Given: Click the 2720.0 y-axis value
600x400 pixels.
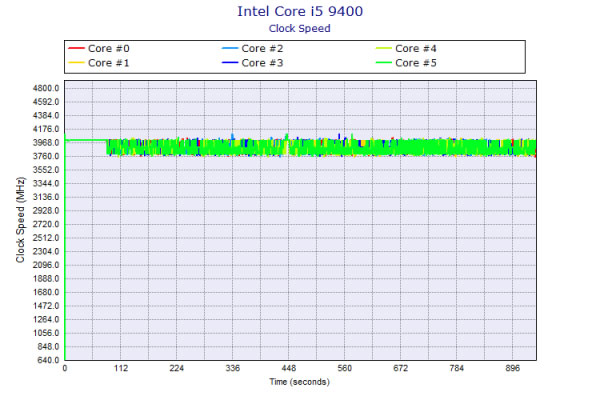Looking at the screenshot, I should coord(46,224).
